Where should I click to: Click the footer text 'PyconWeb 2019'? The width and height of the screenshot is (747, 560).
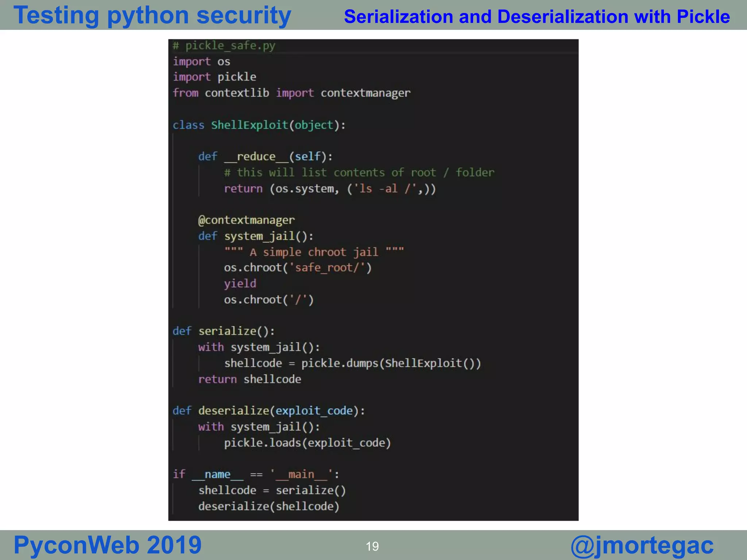click(x=108, y=545)
